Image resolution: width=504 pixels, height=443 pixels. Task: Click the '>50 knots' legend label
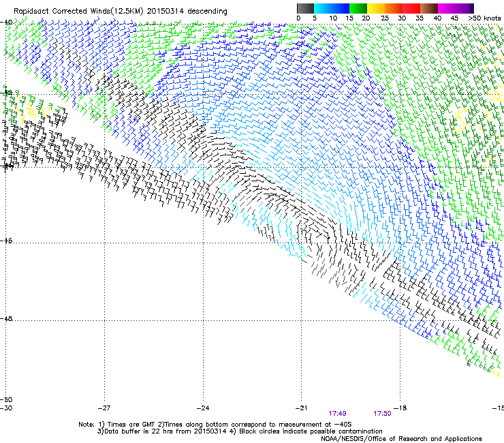[484, 18]
